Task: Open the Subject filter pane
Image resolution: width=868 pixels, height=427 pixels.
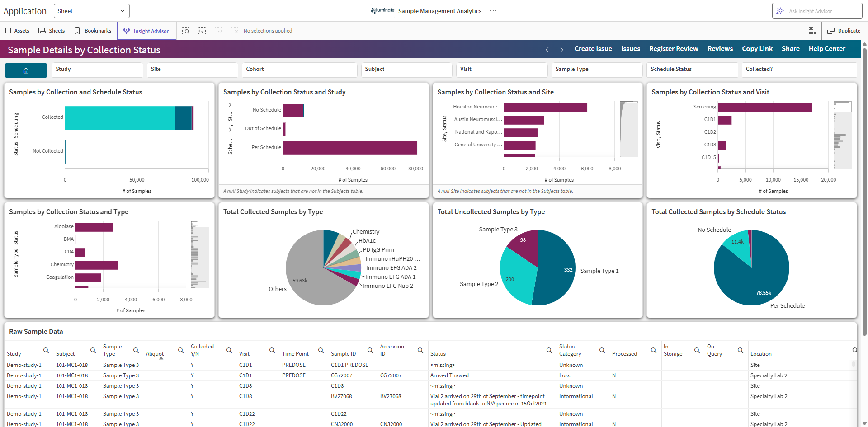Action: point(406,69)
